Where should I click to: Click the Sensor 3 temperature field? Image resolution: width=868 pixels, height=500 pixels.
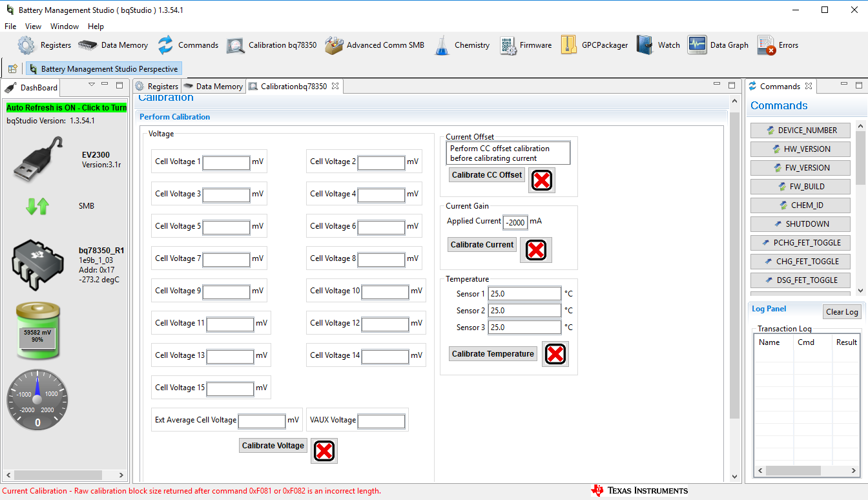(524, 328)
